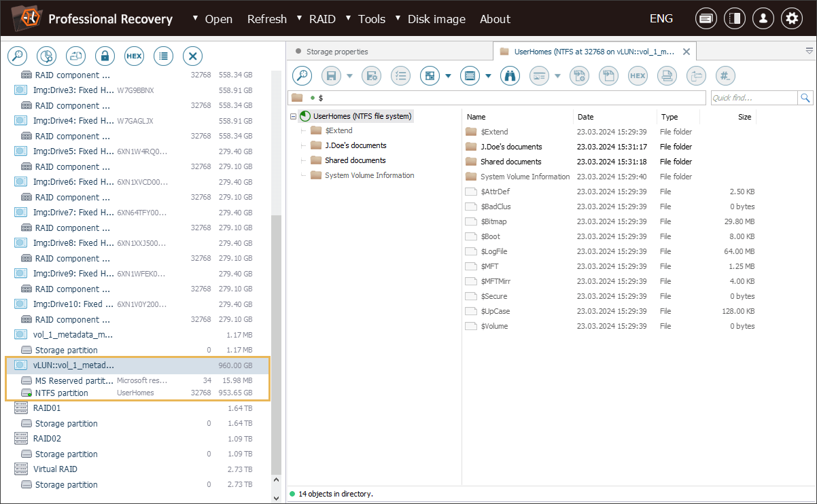Click the panel layout view icon
This screenshot has width=817, height=504.
coord(430,75)
